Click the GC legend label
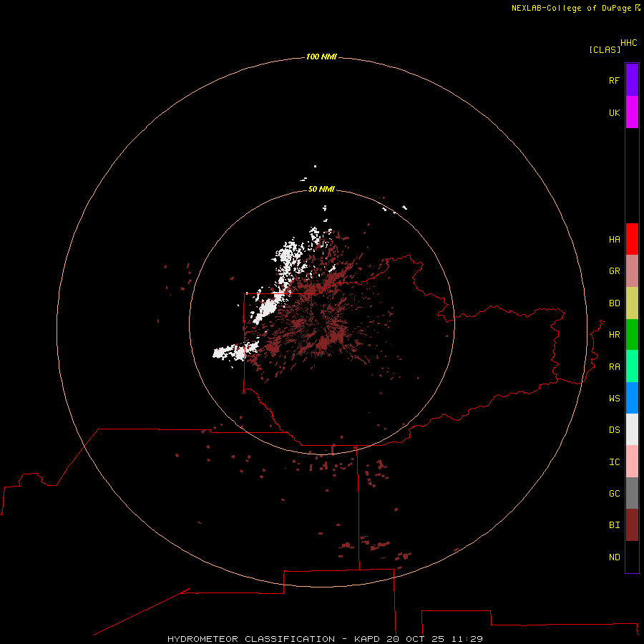The image size is (644, 644). point(614,494)
